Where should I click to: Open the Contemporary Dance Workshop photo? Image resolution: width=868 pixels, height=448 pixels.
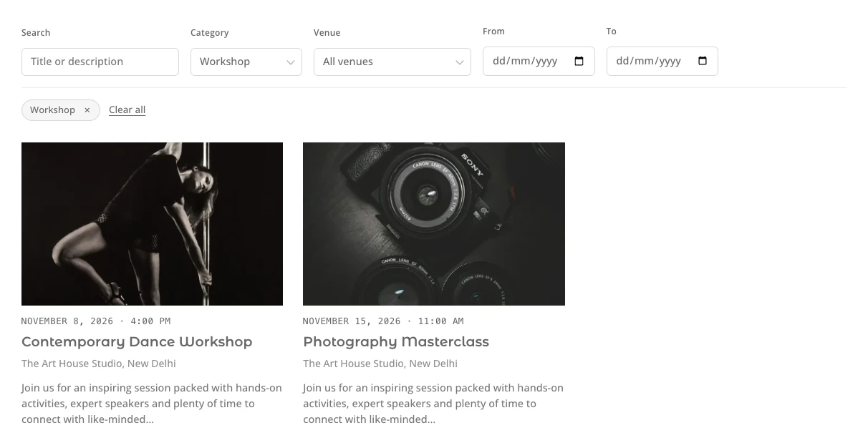point(152,224)
